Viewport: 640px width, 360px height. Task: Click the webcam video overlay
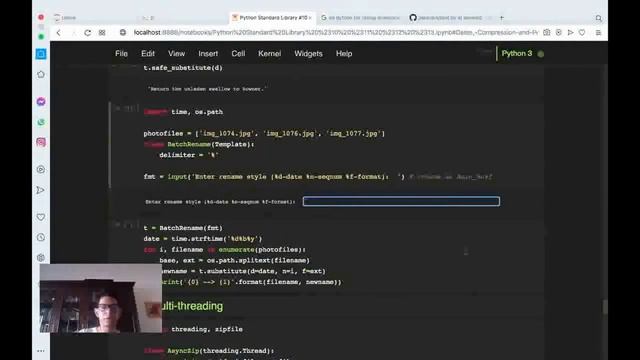[101, 298]
